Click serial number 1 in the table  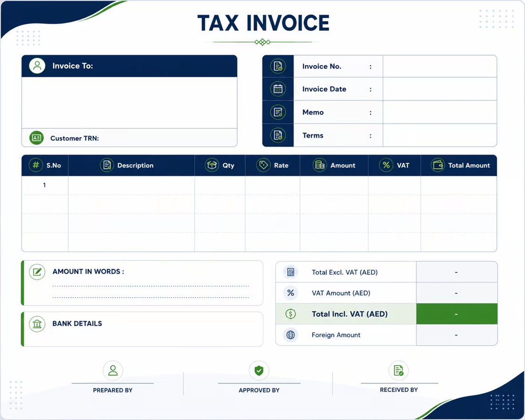coord(44,185)
